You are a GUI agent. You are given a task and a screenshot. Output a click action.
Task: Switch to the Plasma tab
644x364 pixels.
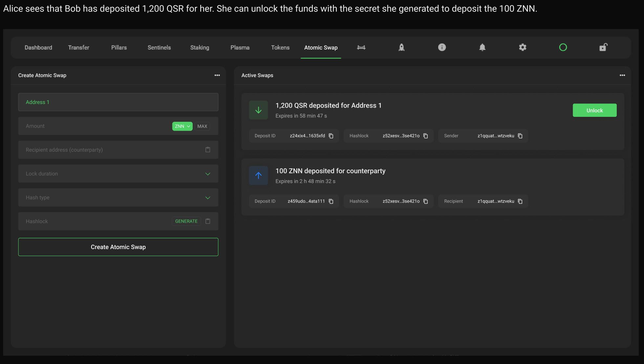pos(240,48)
